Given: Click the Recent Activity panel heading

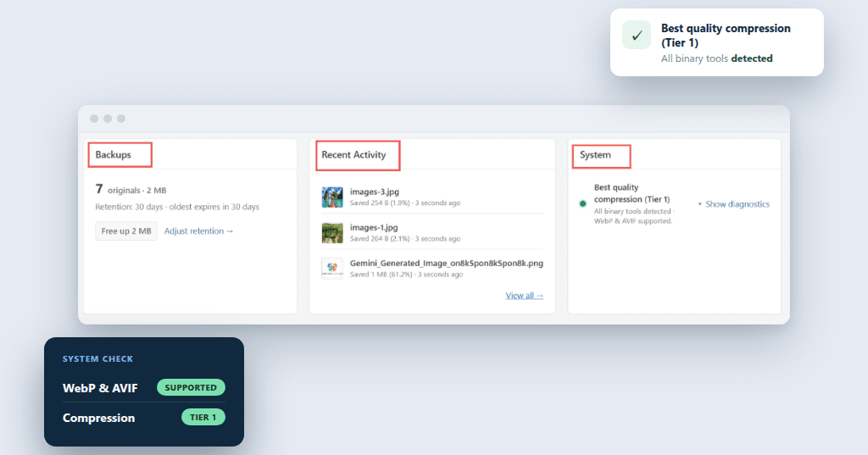Looking at the screenshot, I should click(353, 155).
